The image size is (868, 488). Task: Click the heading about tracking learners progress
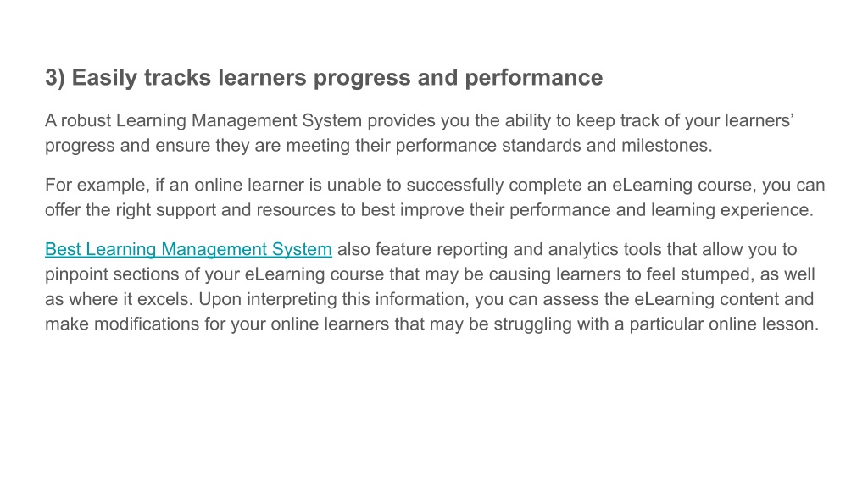(x=324, y=77)
